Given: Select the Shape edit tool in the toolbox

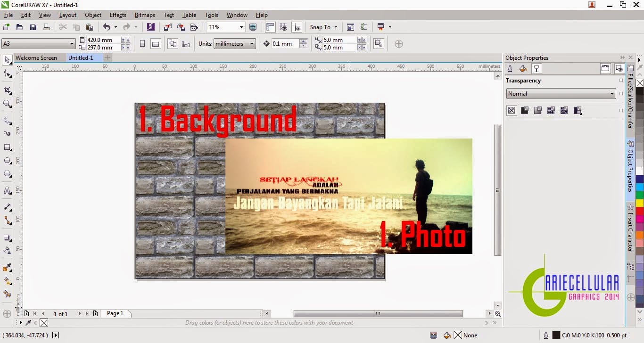Looking at the screenshot, I should 7,74.
